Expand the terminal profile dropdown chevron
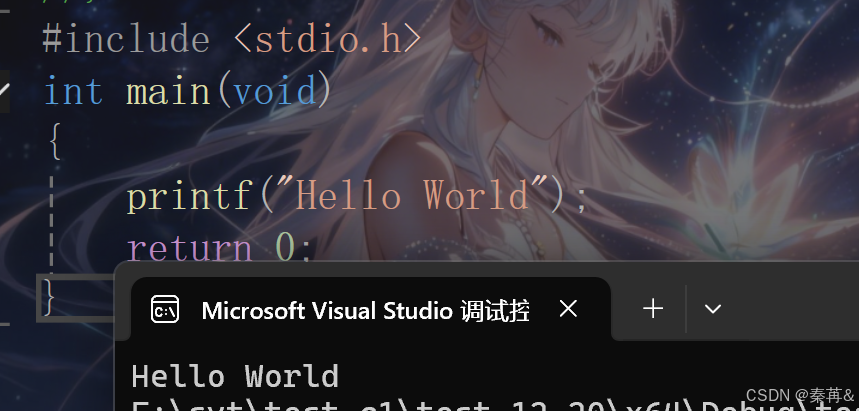 point(712,309)
